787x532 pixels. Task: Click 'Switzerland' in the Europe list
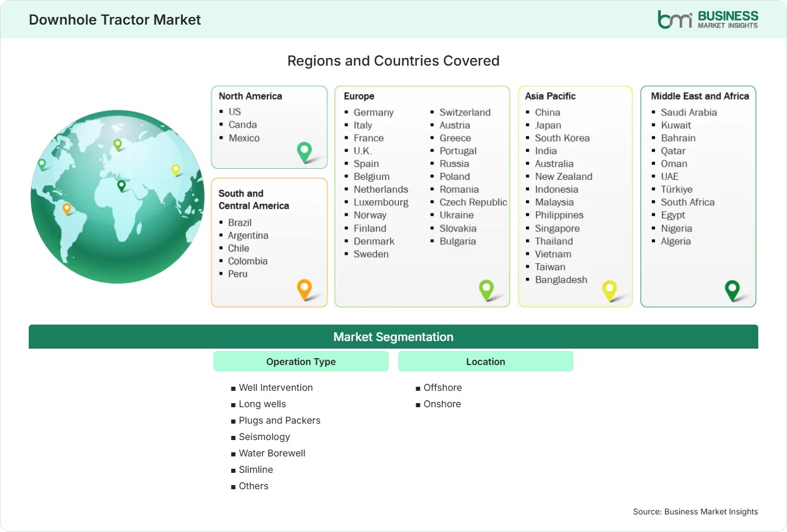coord(465,112)
